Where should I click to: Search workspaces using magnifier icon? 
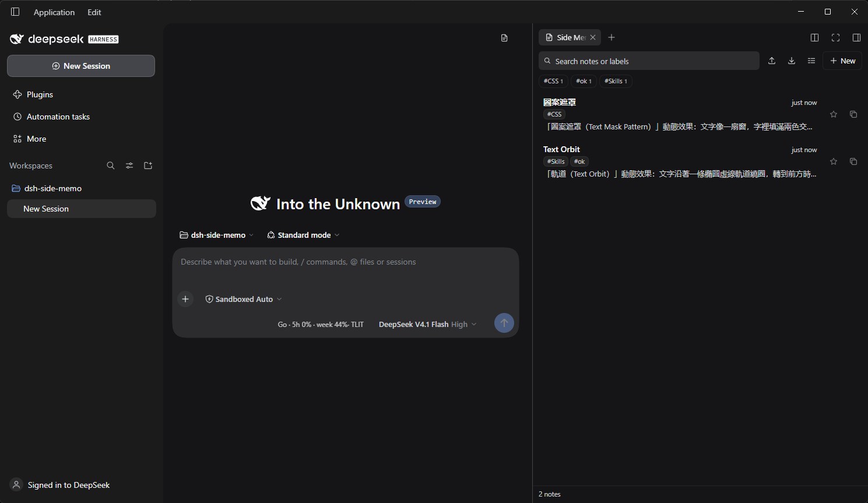pyautogui.click(x=111, y=166)
